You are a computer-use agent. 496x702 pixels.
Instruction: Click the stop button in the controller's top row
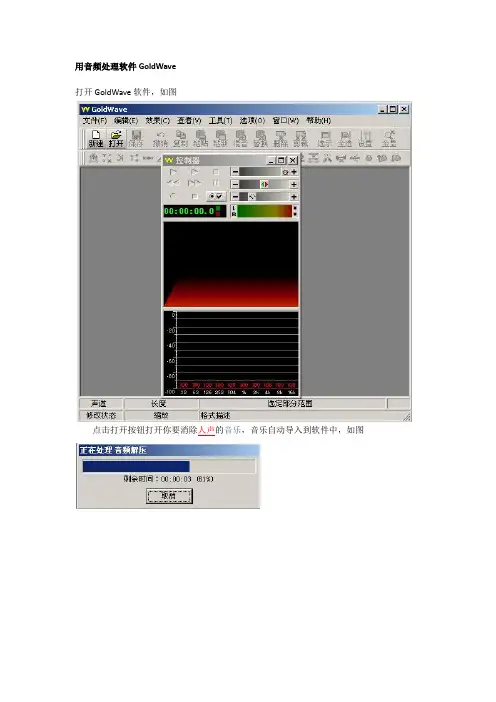(x=216, y=172)
